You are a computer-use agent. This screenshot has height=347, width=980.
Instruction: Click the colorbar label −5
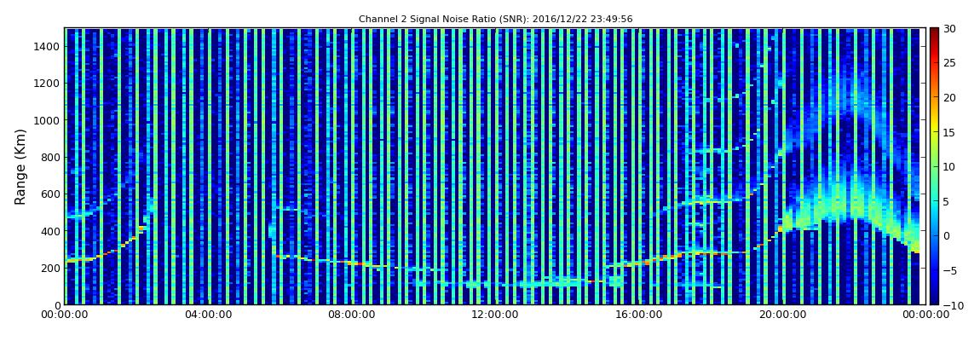point(950,270)
